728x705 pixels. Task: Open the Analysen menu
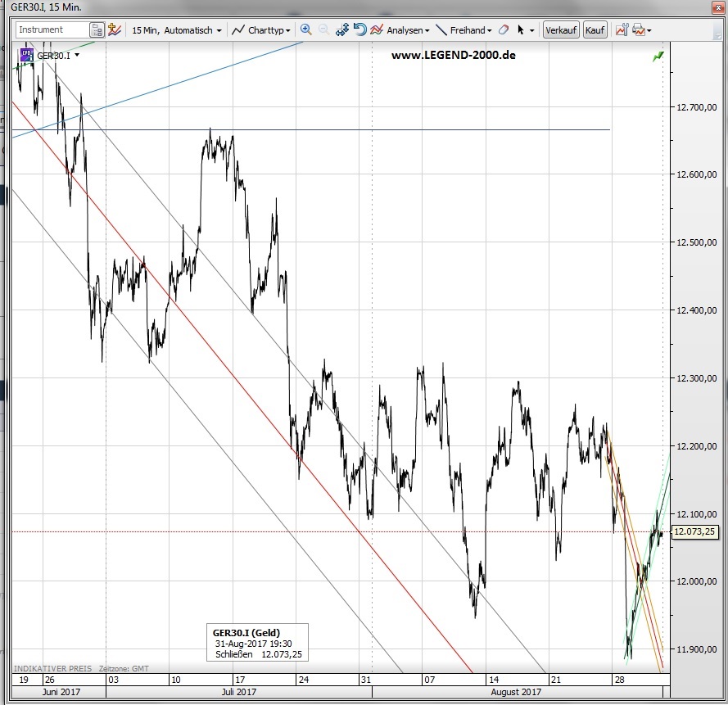tap(400, 30)
